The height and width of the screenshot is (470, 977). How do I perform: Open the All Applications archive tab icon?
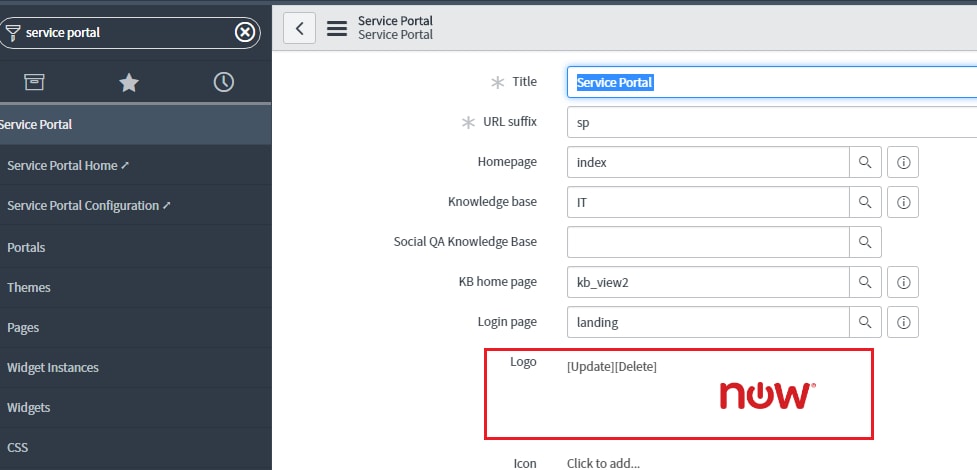pos(34,82)
